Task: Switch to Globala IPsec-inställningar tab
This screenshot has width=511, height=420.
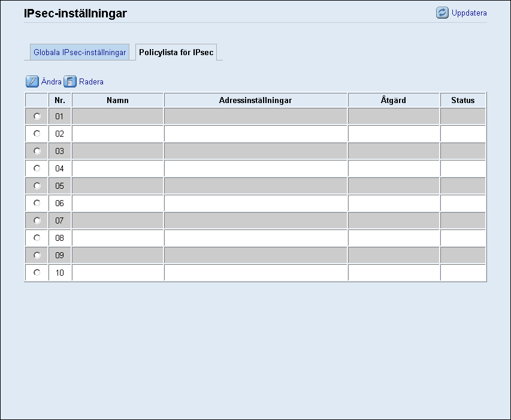Action: click(x=80, y=52)
